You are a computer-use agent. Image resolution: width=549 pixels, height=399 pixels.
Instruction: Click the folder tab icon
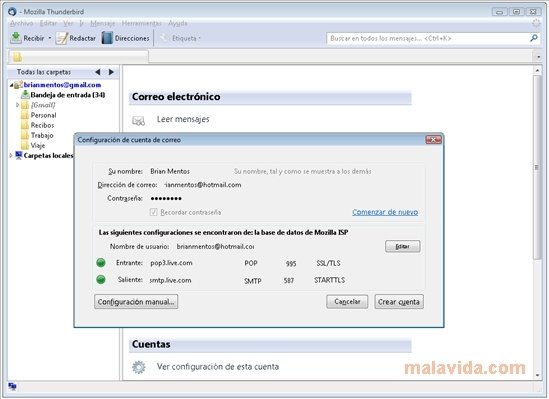click(x=17, y=57)
